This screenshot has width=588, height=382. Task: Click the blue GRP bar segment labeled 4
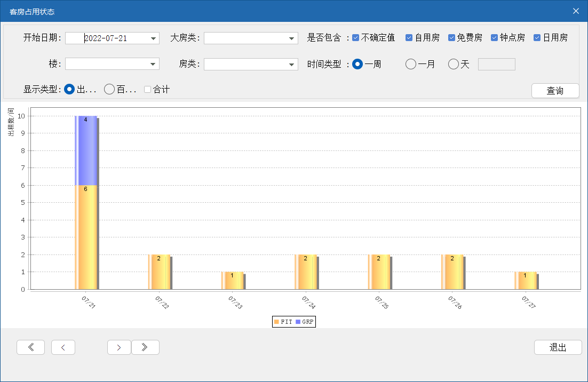pyautogui.click(x=86, y=150)
